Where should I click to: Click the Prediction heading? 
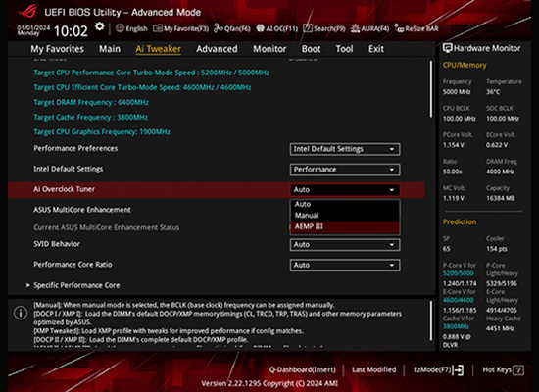coord(460,221)
